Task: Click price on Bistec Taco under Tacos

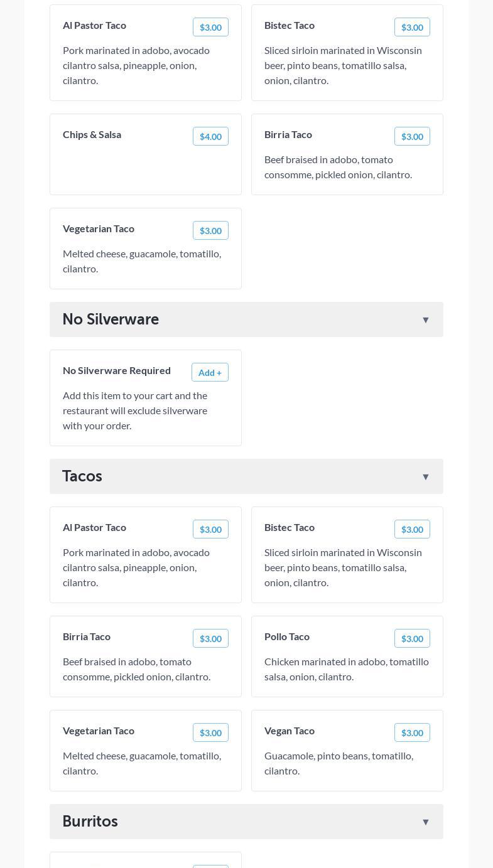Action: 412,529
